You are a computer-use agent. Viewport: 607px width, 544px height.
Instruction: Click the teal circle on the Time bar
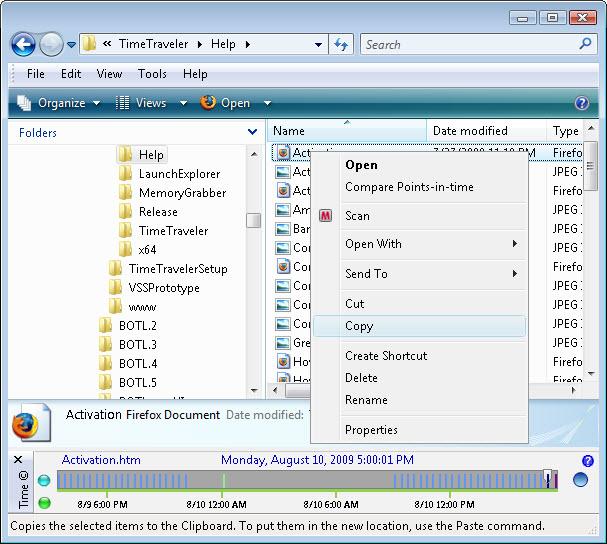coord(44,481)
